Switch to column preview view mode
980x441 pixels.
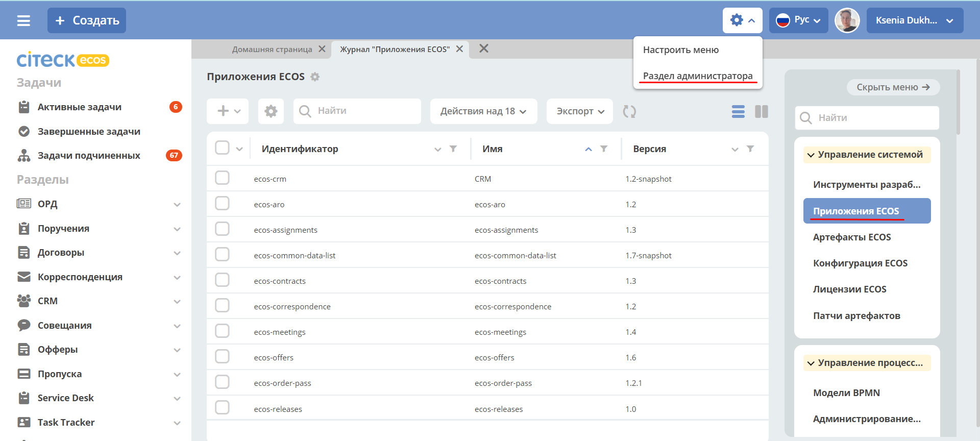click(762, 111)
